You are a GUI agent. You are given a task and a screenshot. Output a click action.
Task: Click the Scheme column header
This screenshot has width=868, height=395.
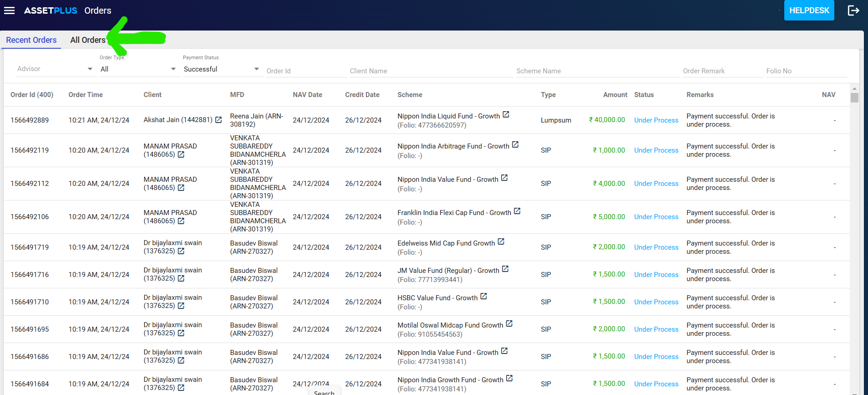coord(410,95)
